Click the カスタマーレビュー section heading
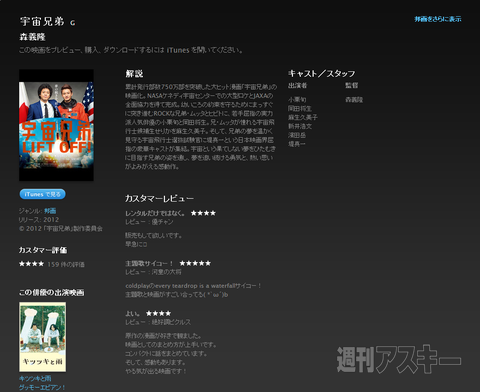This screenshot has width=480, height=392. 159,198
